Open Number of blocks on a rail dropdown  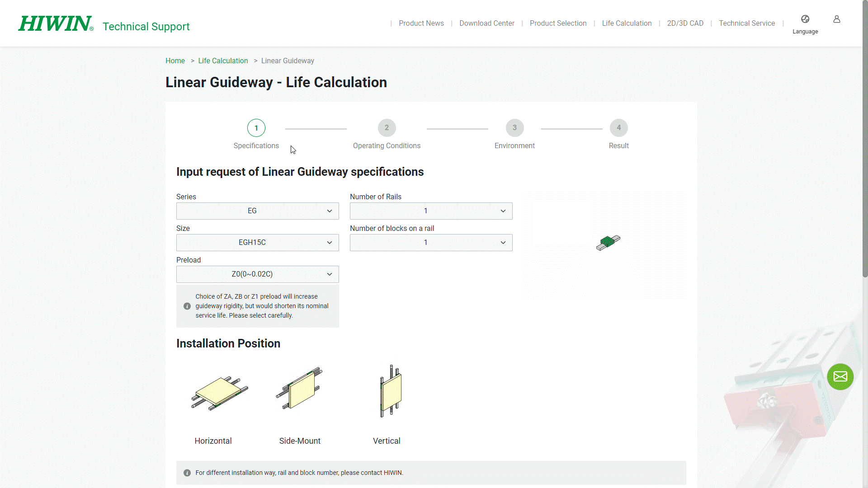tap(431, 243)
